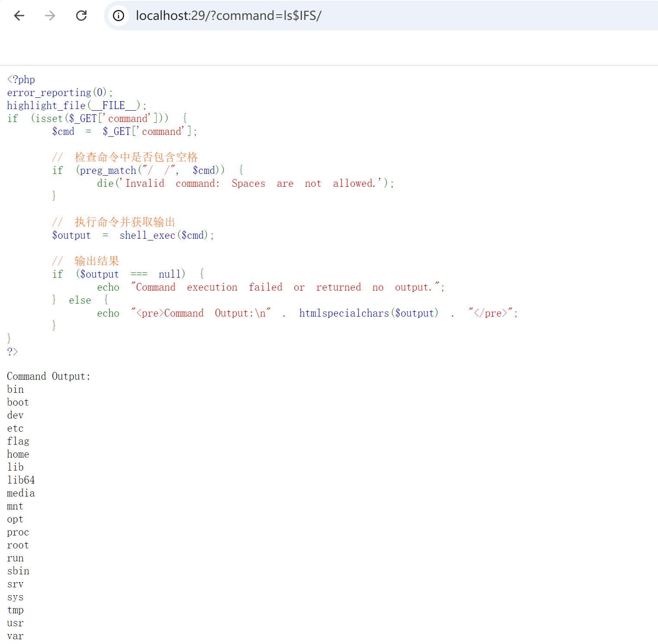Click the 'shell_exec($cmd);' code text

[x=167, y=235]
